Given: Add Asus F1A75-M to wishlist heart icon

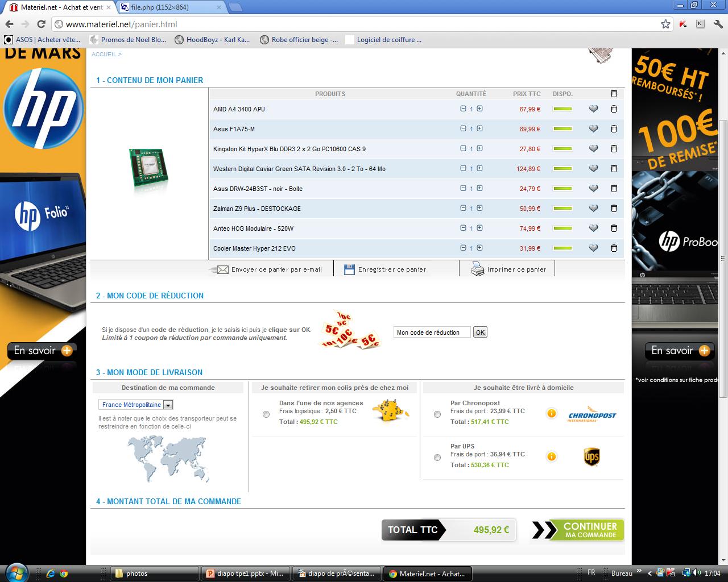Looking at the screenshot, I should click(x=593, y=129).
